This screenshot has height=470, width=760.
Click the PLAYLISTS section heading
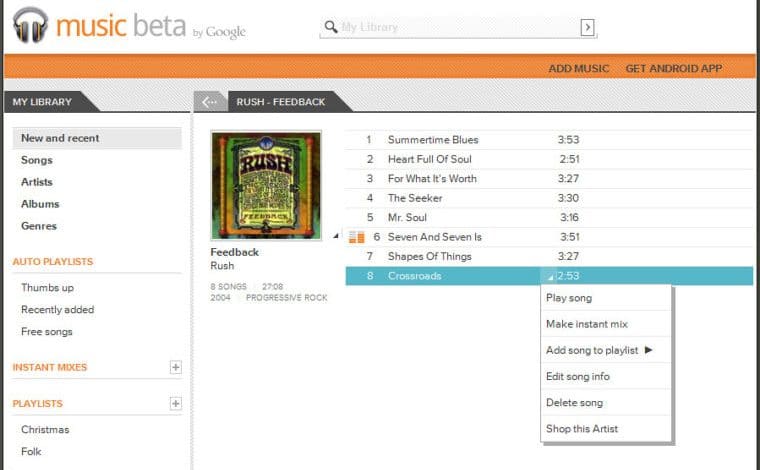(38, 404)
